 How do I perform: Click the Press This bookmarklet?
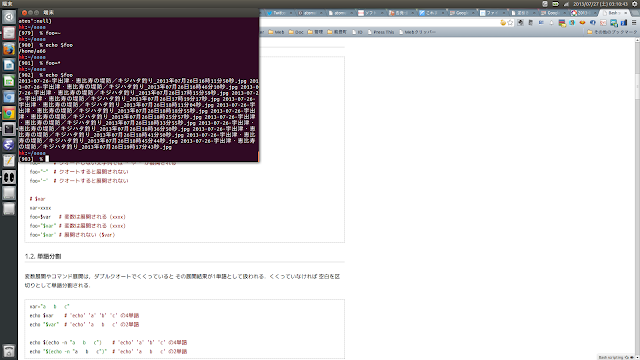[381, 32]
